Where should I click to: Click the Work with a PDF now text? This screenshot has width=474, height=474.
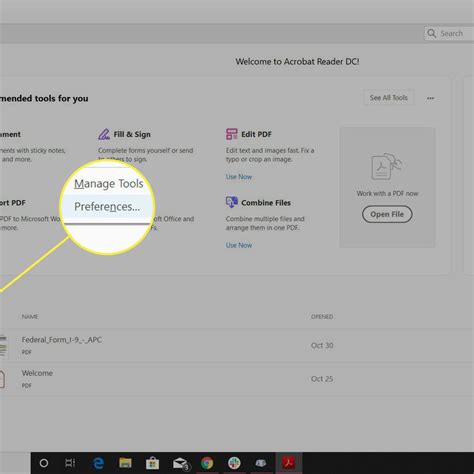(387, 193)
